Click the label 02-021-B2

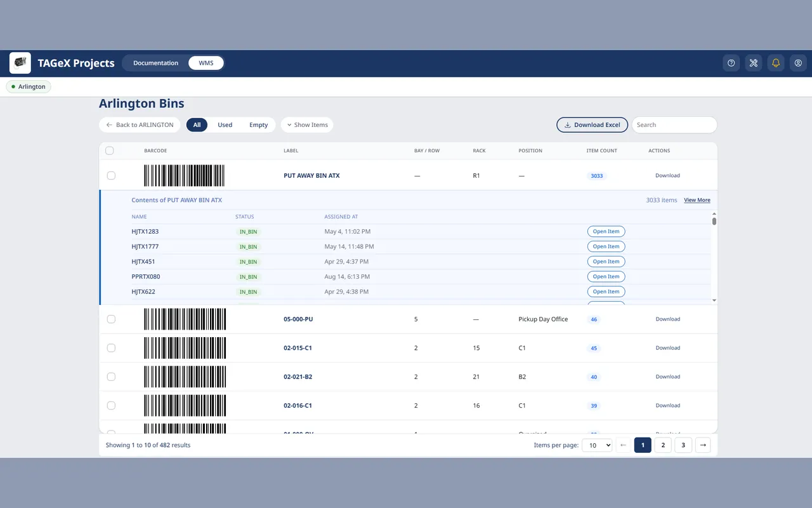(298, 377)
